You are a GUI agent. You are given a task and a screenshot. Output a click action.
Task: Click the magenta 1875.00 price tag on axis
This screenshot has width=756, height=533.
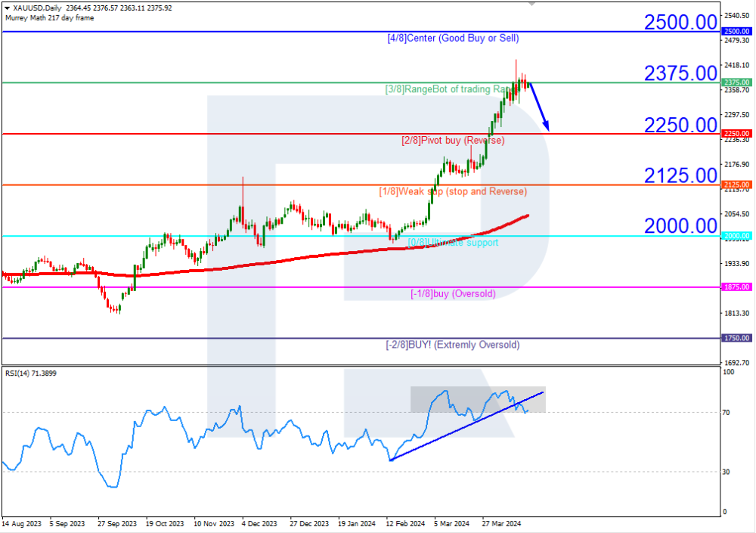[736, 287]
